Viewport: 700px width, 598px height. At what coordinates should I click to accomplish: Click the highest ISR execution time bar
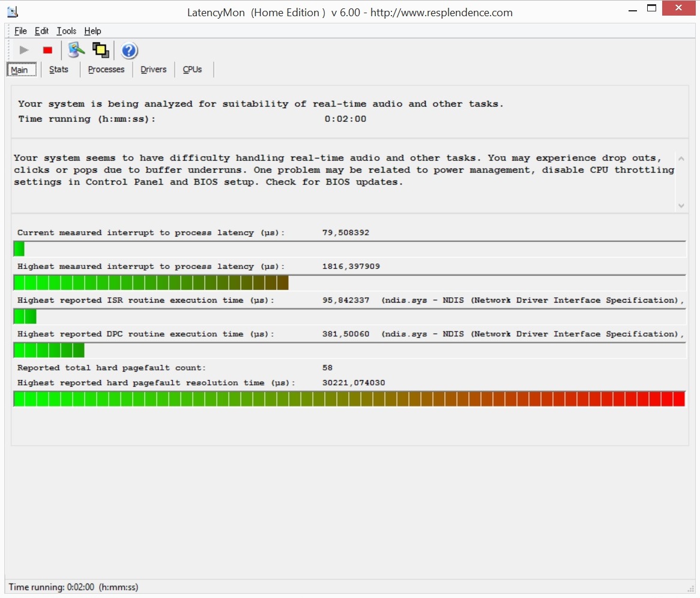(349, 316)
